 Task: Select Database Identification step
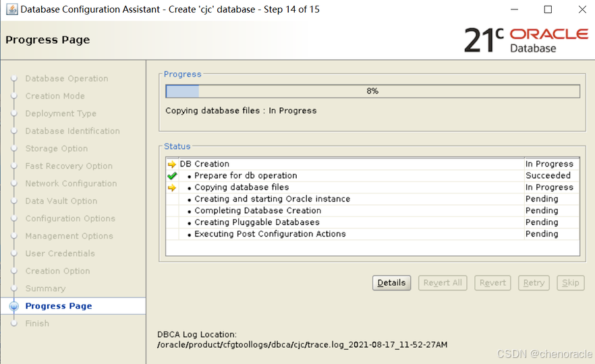coord(72,131)
